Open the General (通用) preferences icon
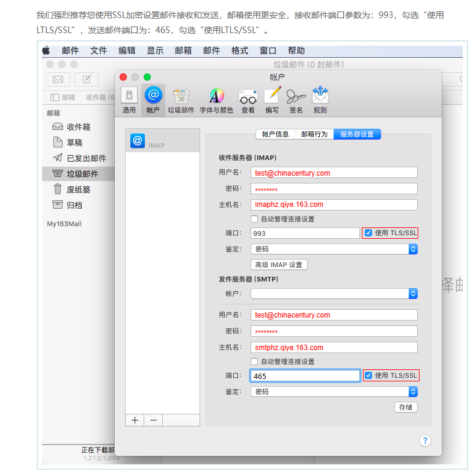The height and width of the screenshot is (474, 476). (x=129, y=100)
